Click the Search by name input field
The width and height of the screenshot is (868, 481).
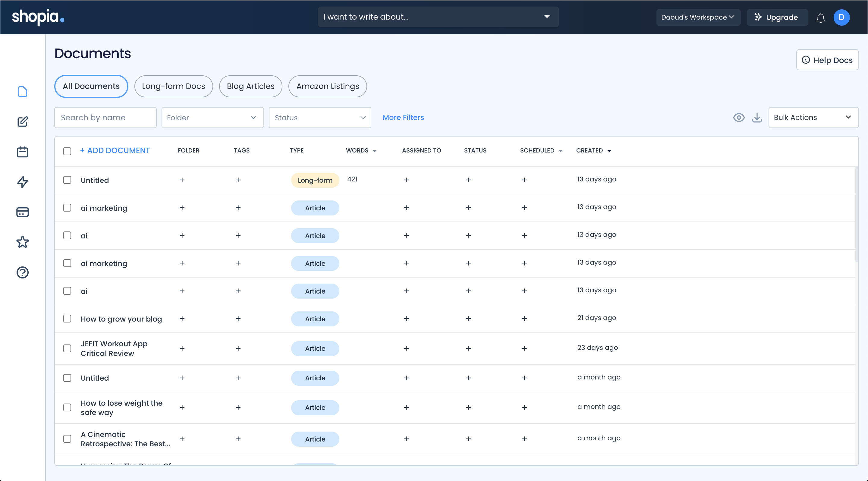point(105,117)
